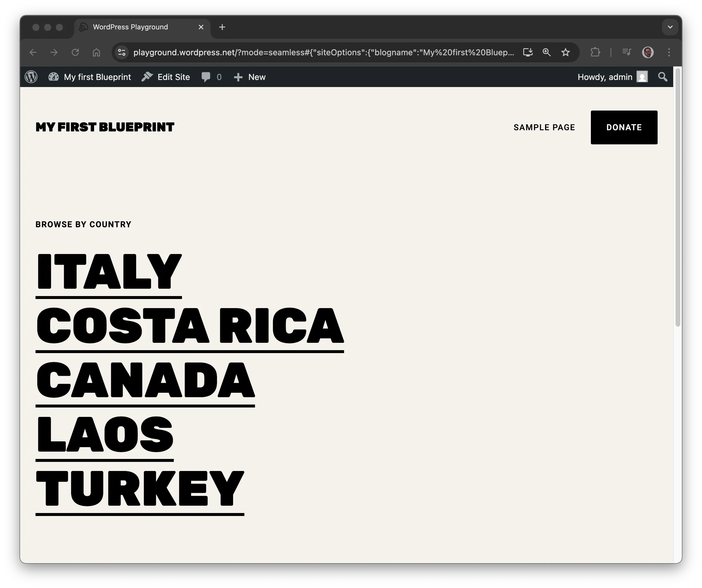
Task: Click the admin avatar next to Howdy, admin
Action: [643, 76]
